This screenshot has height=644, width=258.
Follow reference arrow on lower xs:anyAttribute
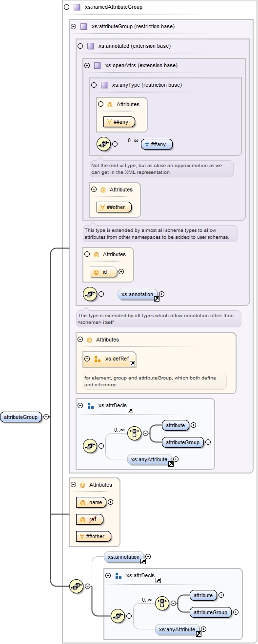[198, 634]
